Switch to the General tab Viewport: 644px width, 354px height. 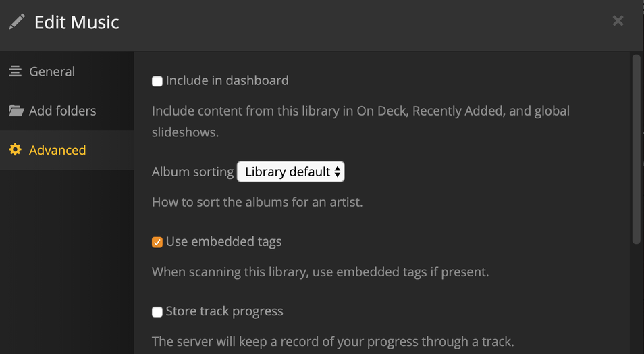pos(52,71)
